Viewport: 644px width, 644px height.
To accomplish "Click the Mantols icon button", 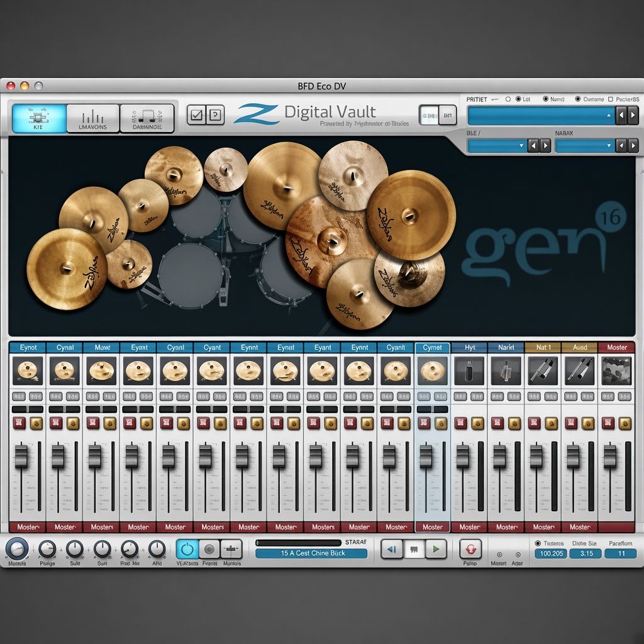I will (x=231, y=549).
